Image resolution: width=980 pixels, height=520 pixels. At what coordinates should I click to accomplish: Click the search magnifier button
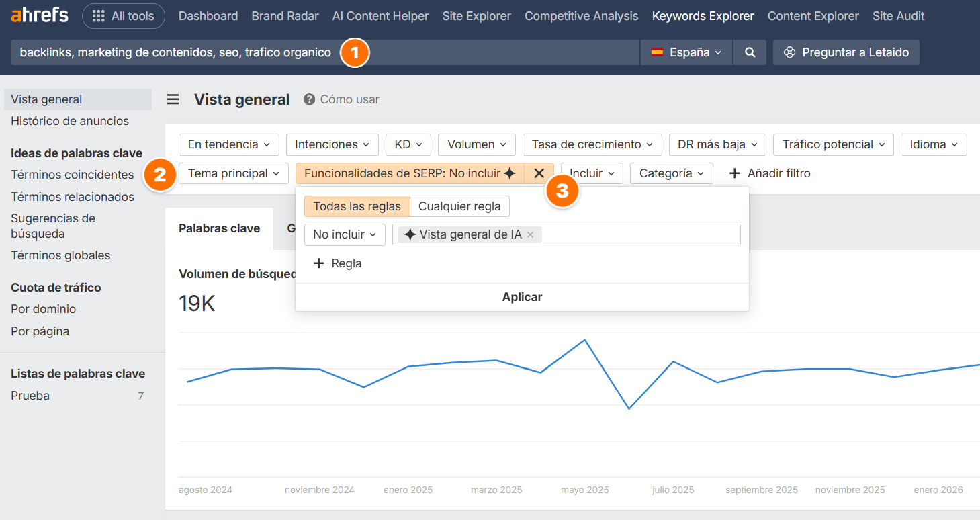coord(750,52)
